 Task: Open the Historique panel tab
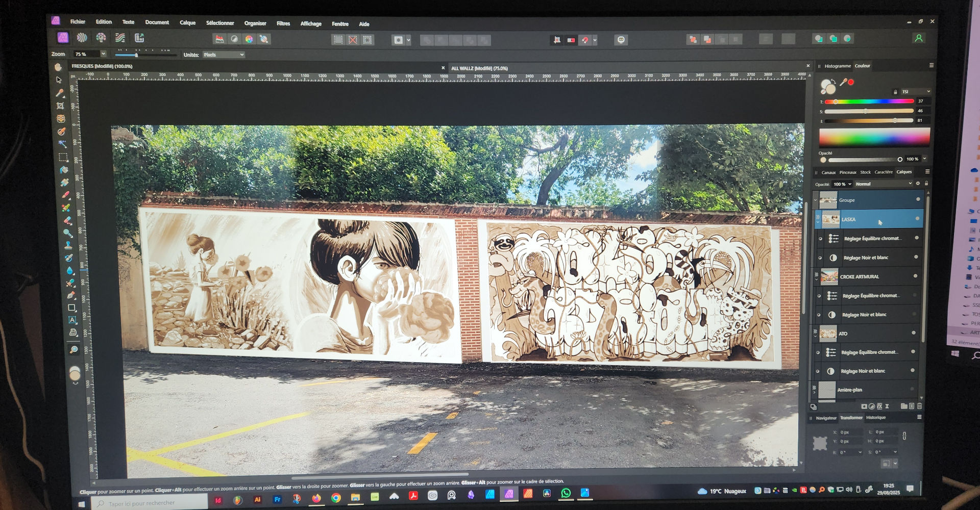click(x=876, y=418)
